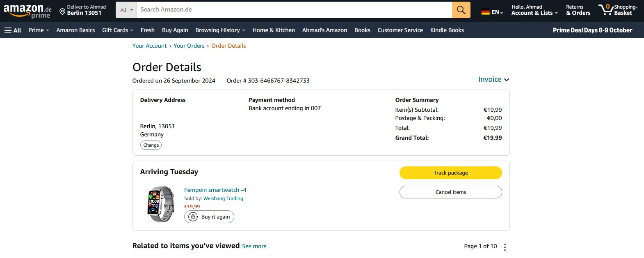Click the three-dot options icon by pagination

505,247
